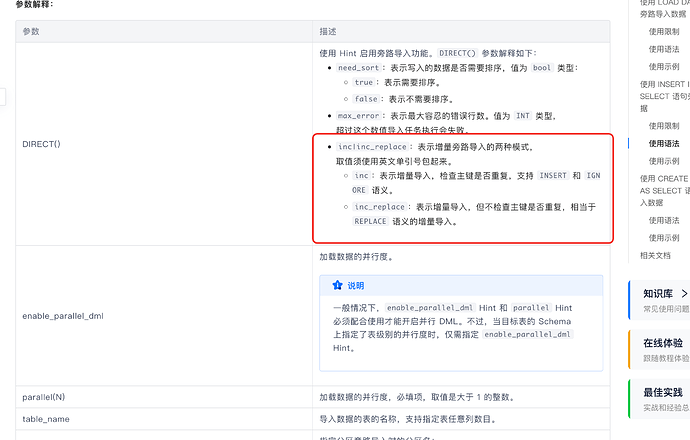Go to 使用示例 under the INSERT INTO SELECT section
Screen dimensions: 690x440
[663, 161]
